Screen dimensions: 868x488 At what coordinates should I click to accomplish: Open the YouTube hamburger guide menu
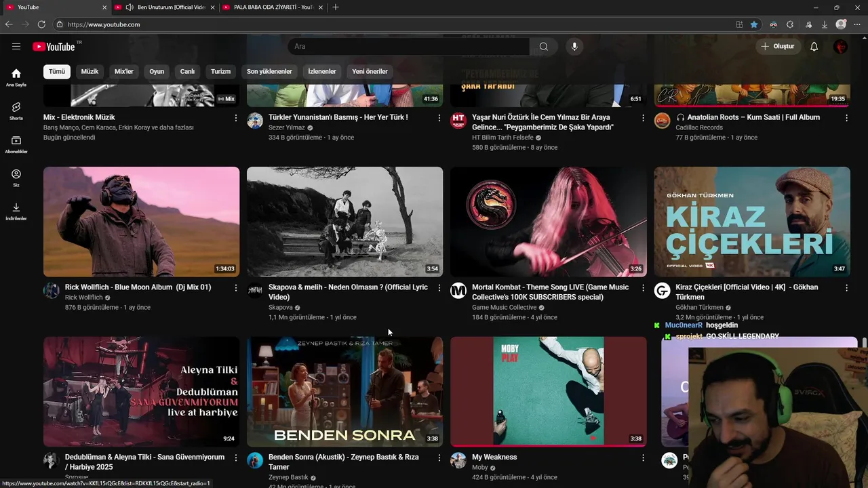[x=16, y=46]
